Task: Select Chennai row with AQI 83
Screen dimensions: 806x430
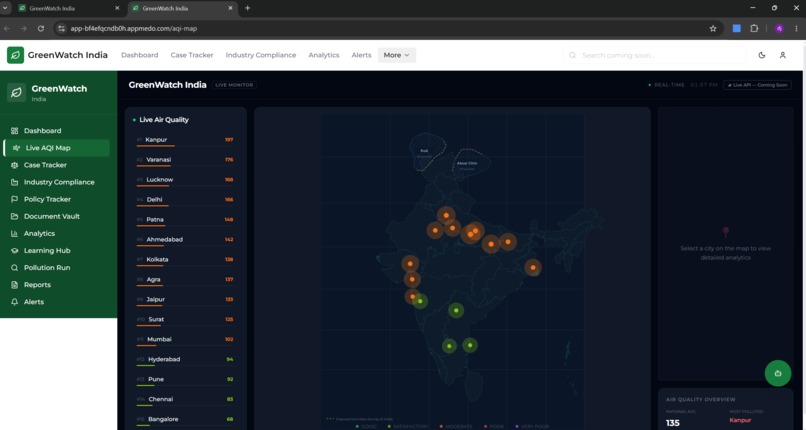Action: point(185,400)
